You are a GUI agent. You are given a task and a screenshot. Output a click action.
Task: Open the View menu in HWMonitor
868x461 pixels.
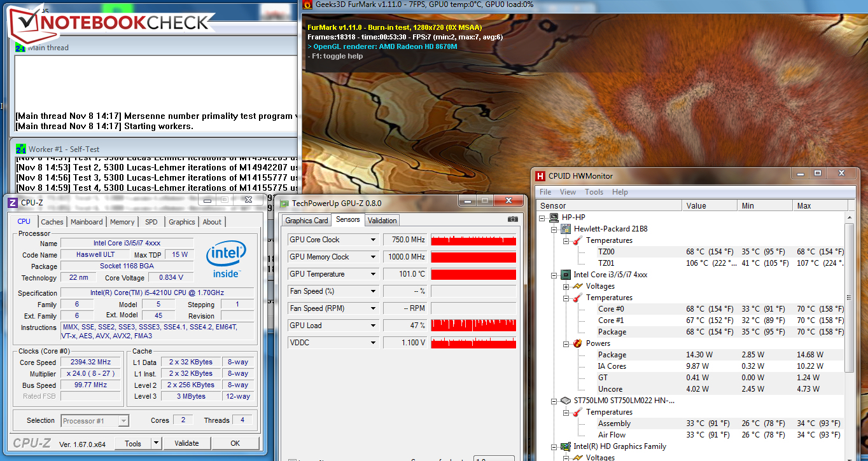[x=568, y=192]
